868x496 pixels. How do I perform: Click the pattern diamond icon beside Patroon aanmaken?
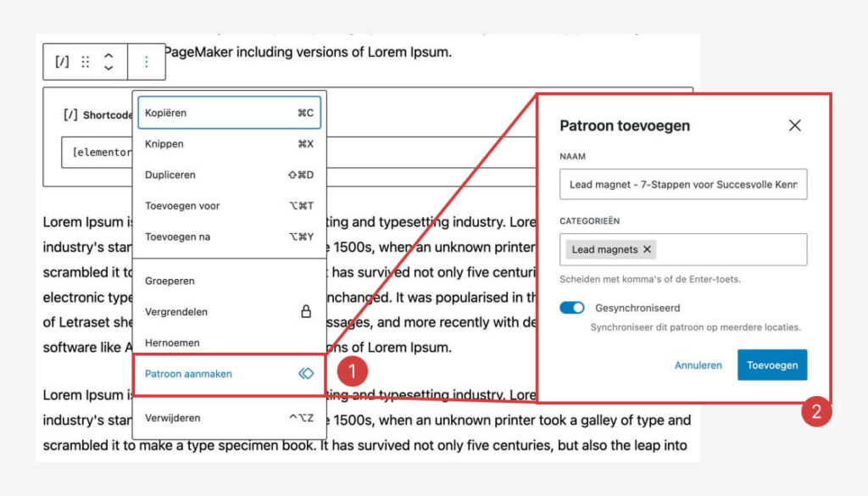(306, 374)
